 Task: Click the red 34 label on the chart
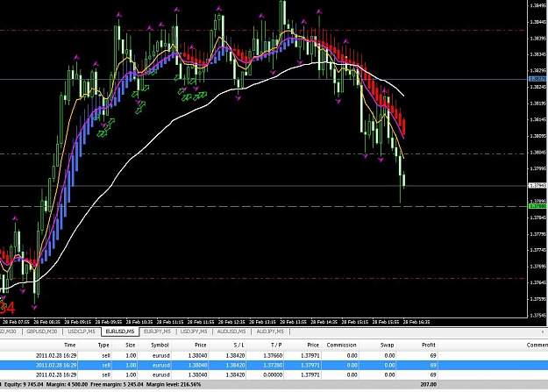tap(7, 308)
